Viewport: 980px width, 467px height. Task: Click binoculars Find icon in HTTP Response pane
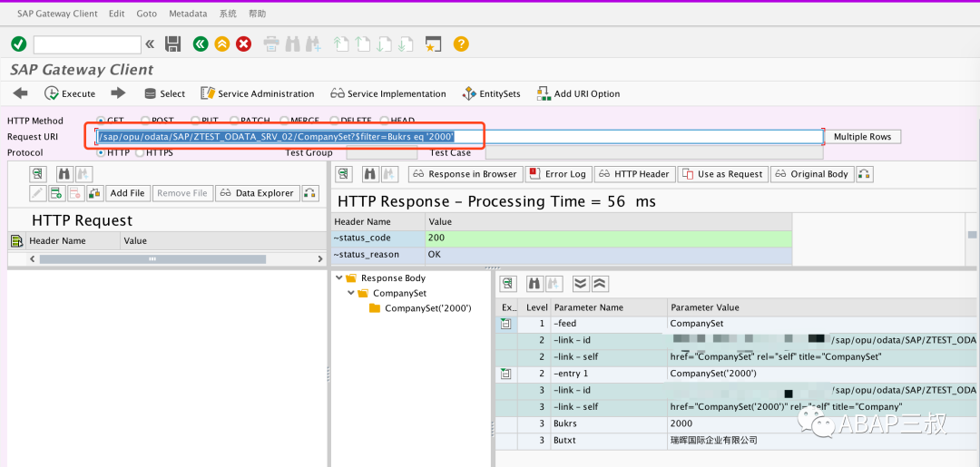click(370, 173)
